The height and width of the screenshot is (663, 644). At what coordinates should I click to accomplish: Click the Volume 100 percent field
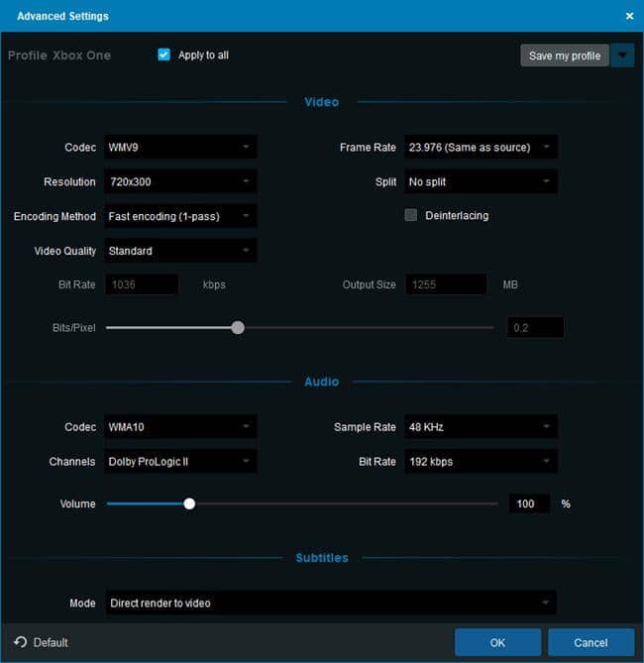[x=529, y=503]
